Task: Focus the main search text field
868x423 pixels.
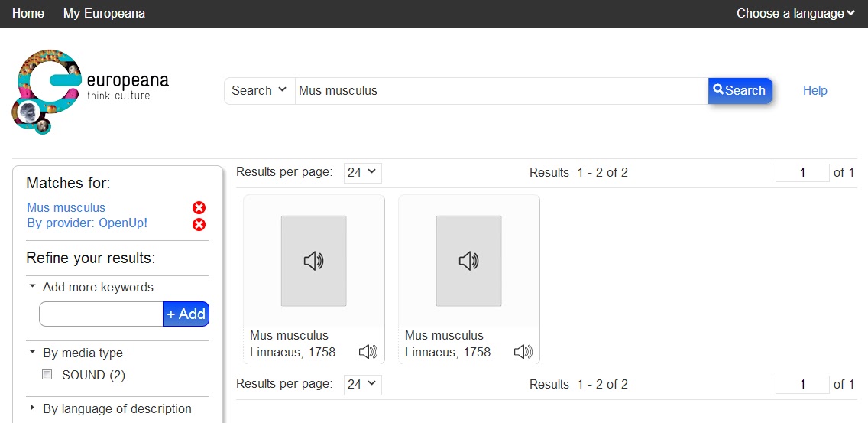Action: [501, 90]
